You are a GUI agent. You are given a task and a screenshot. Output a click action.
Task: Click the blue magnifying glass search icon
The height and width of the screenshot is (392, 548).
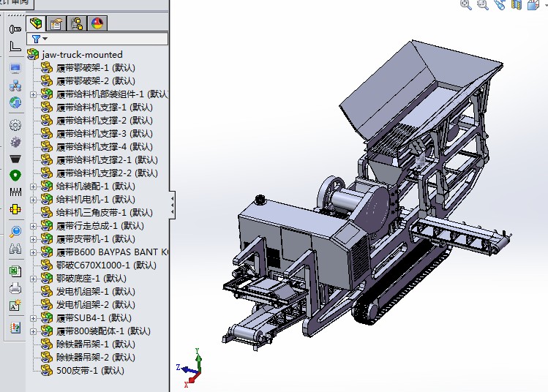pyautogui.click(x=15, y=231)
